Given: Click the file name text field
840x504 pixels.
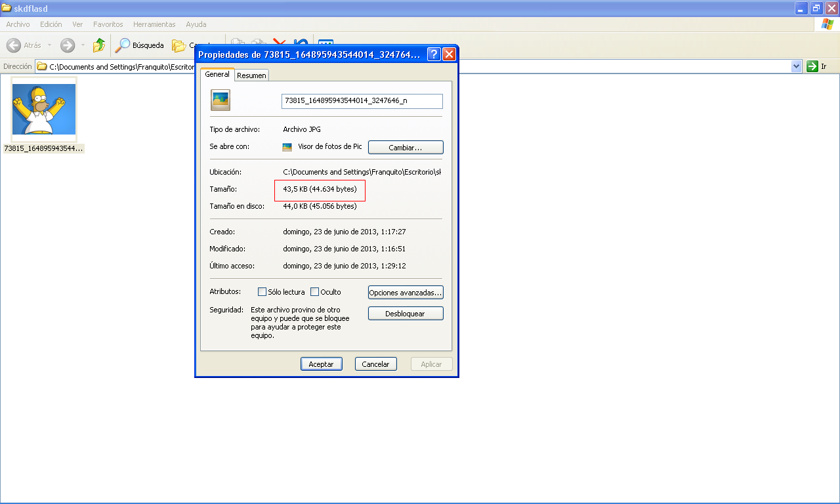Looking at the screenshot, I should click(x=362, y=101).
